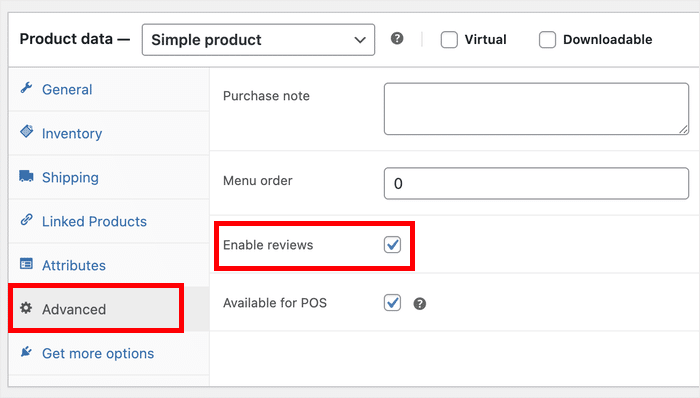Toggle the Available for POS checkbox

coord(392,303)
